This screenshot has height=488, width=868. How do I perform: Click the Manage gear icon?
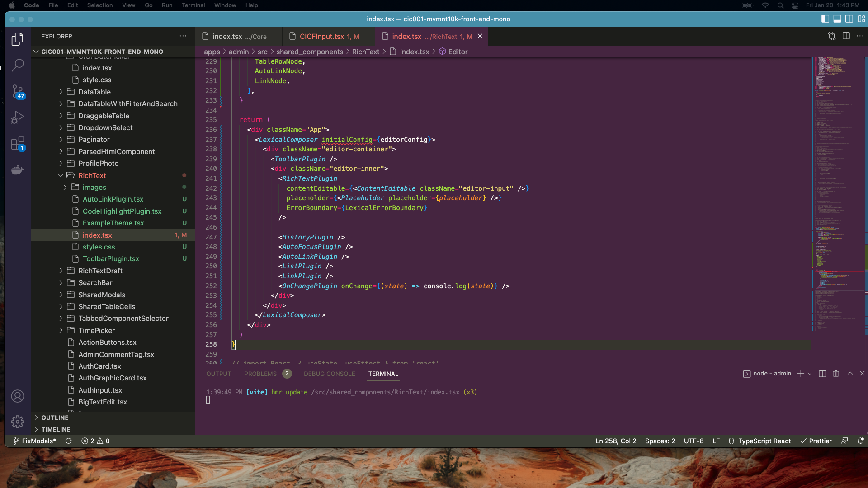(x=17, y=422)
